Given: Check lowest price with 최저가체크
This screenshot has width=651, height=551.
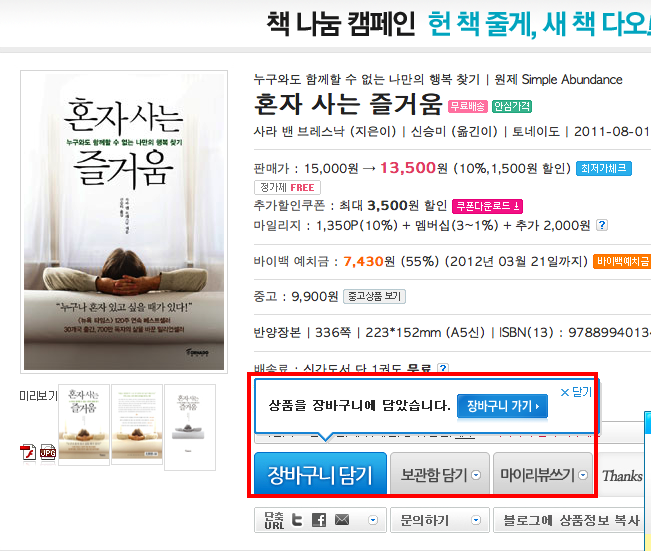Looking at the screenshot, I should tap(604, 168).
